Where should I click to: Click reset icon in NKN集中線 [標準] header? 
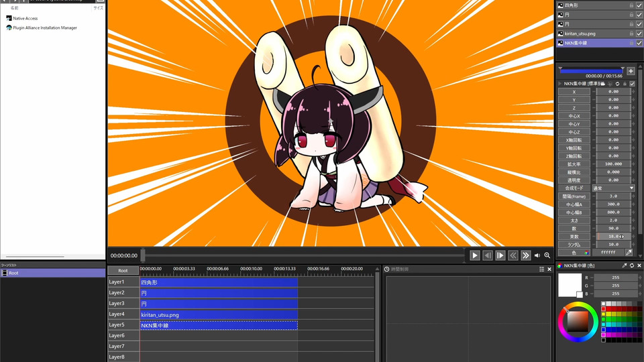pyautogui.click(x=617, y=84)
